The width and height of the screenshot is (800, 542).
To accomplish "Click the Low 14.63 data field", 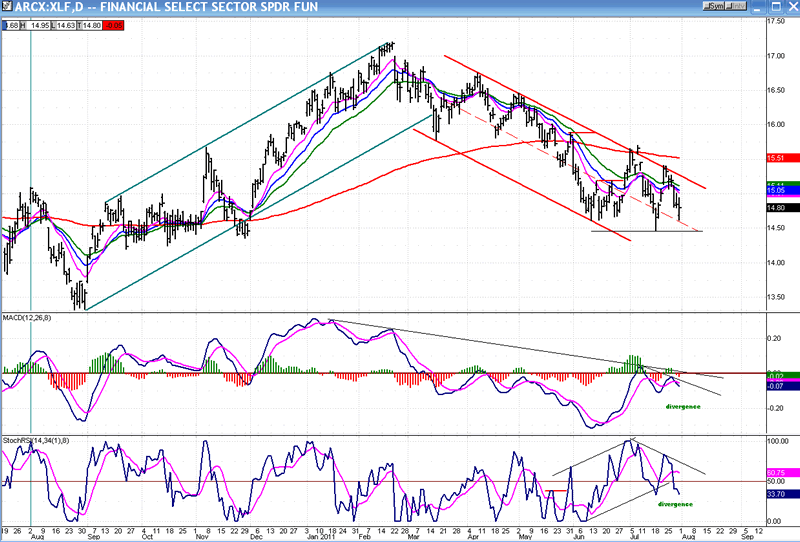I will coord(67,24).
